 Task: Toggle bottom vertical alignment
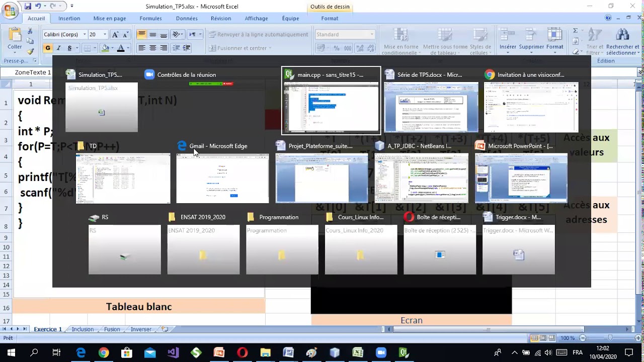click(x=164, y=34)
